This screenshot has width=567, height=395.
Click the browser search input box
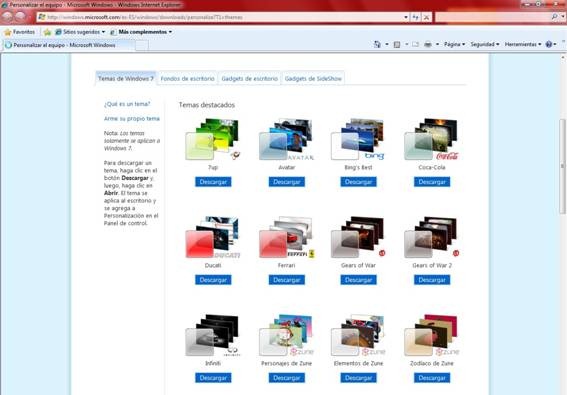point(493,17)
